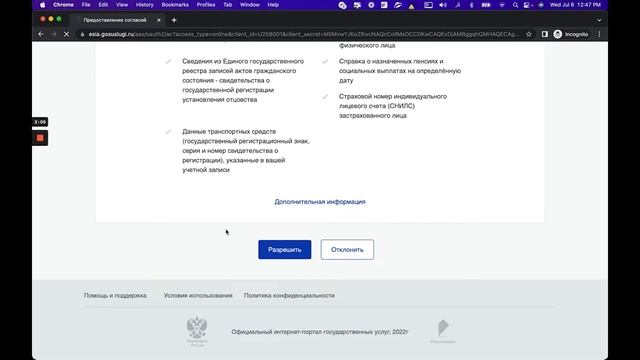This screenshot has height=360, width=640.
Task: Click checkmark beside Сведения из Единого реестра
Action: (168, 61)
